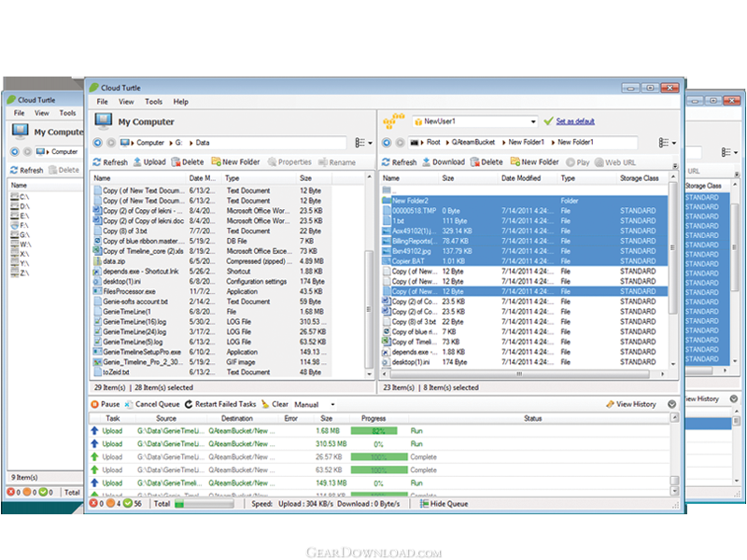Select desktop(1).ini in the cloud pane

pos(524,362)
